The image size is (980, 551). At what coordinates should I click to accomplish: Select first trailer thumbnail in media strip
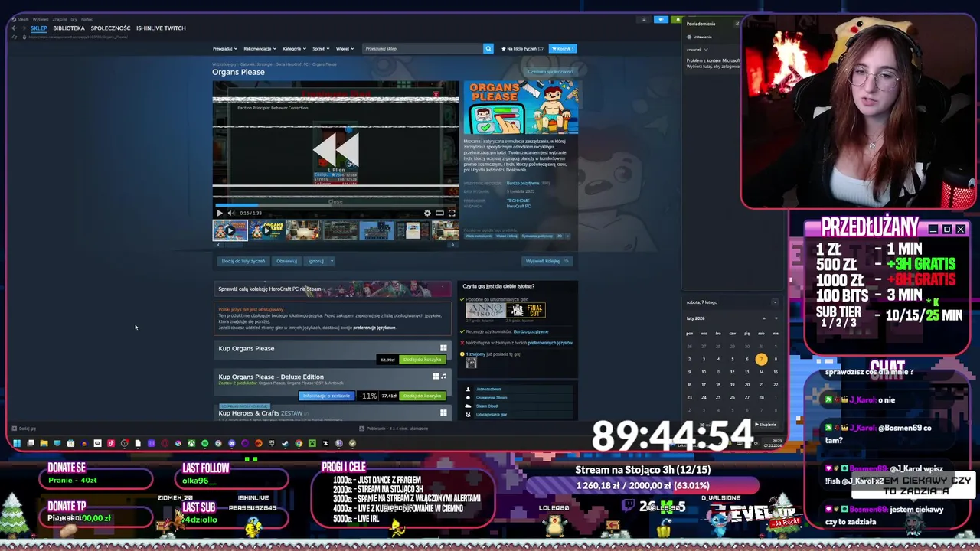click(x=230, y=230)
